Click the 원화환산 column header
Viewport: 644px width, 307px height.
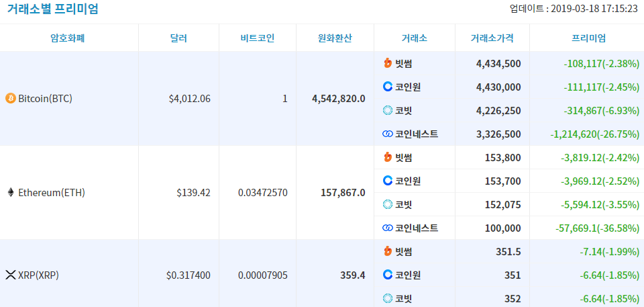click(x=335, y=38)
